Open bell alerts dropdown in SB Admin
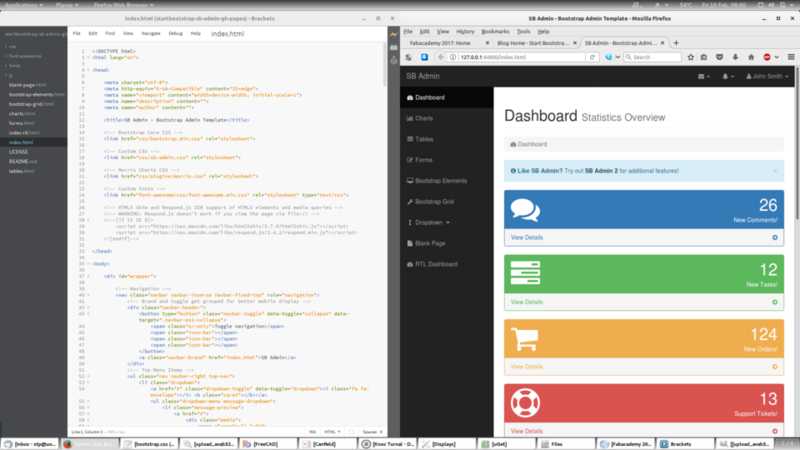The width and height of the screenshot is (800, 450). pyautogui.click(x=728, y=77)
